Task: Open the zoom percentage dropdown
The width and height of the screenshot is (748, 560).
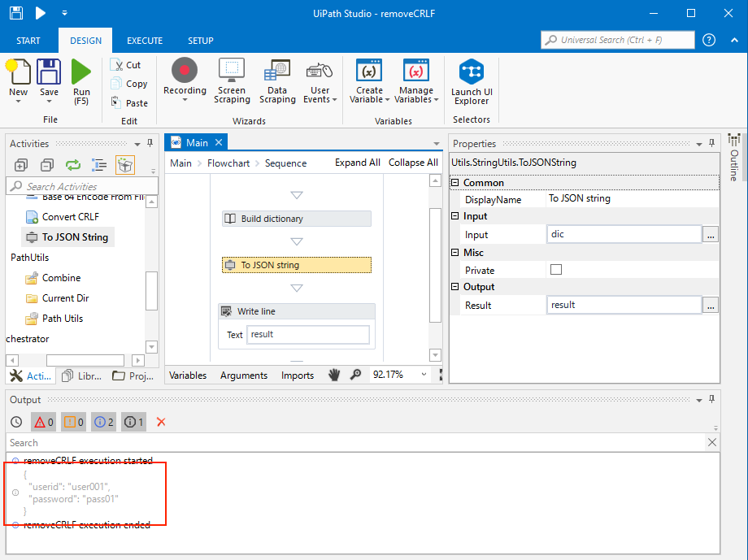Action: click(423, 375)
